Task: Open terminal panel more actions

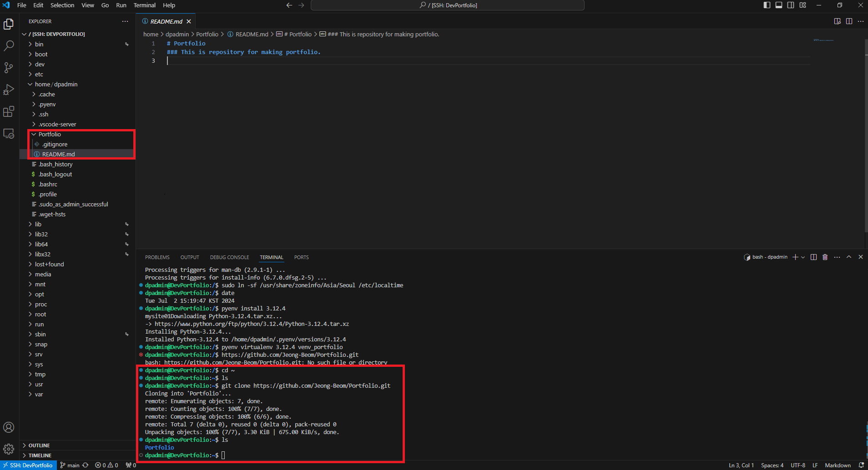Action: tap(837, 257)
